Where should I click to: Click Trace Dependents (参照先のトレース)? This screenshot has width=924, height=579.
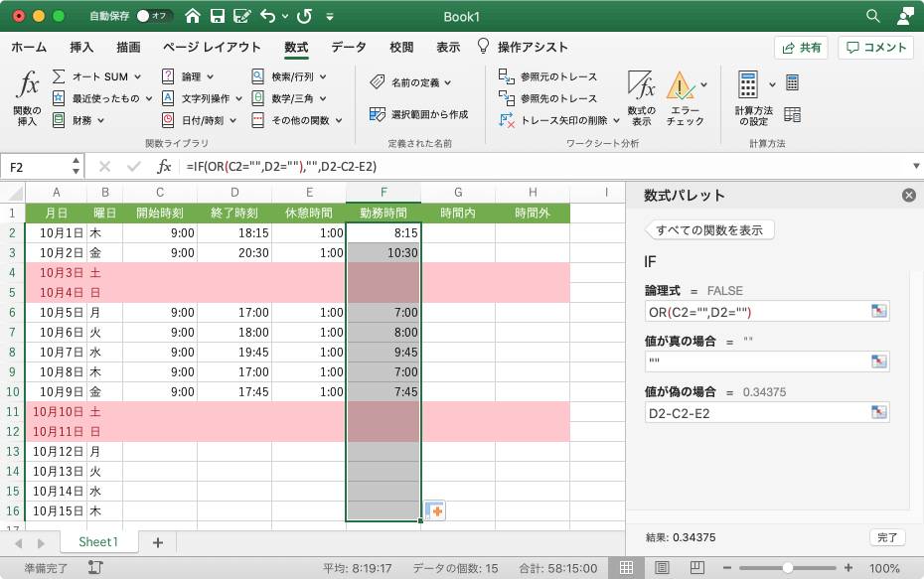tap(548, 98)
